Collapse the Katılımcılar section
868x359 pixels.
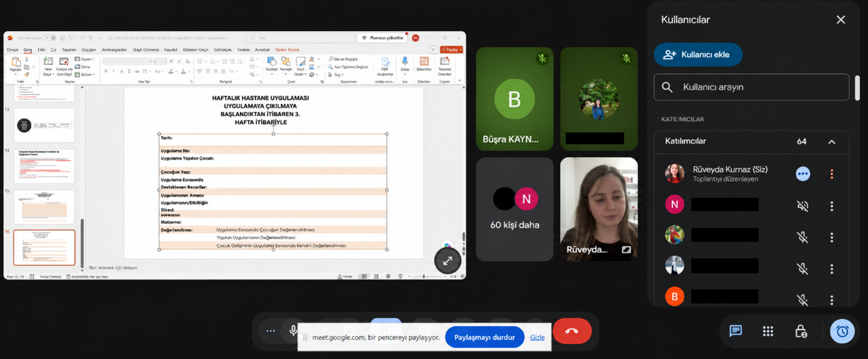click(832, 142)
